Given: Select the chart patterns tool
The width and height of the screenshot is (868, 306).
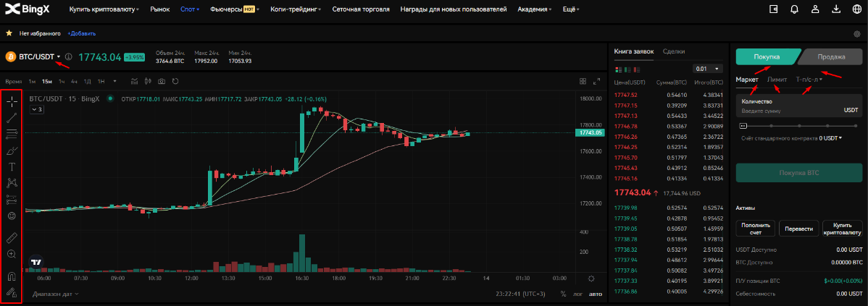Looking at the screenshot, I should [x=12, y=183].
